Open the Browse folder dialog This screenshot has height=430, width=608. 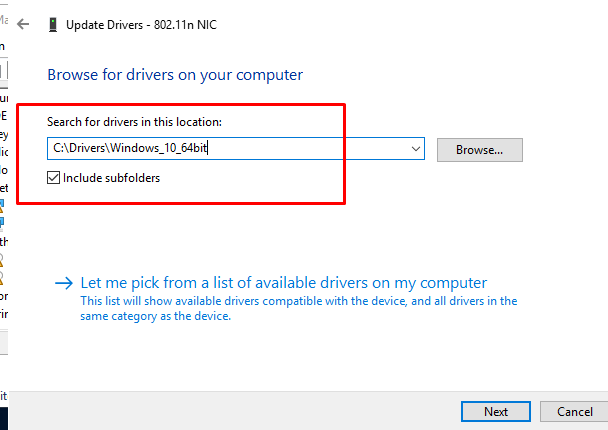pos(480,150)
